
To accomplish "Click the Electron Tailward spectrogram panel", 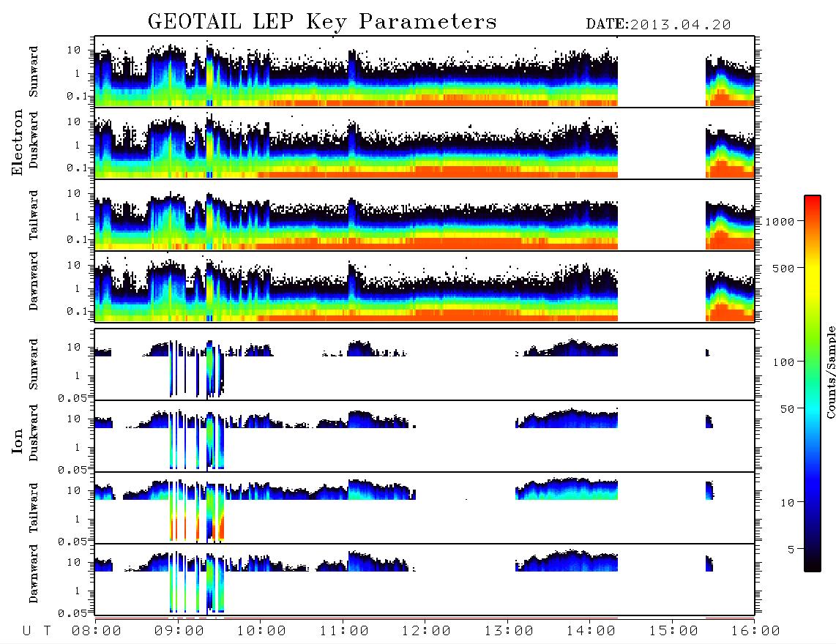I will pos(425,215).
